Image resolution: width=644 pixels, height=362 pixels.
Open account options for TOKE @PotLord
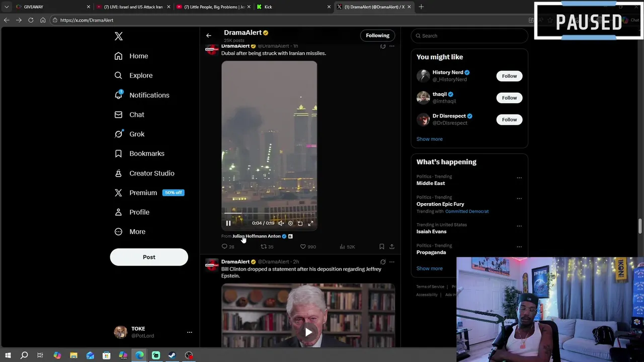tap(189, 332)
